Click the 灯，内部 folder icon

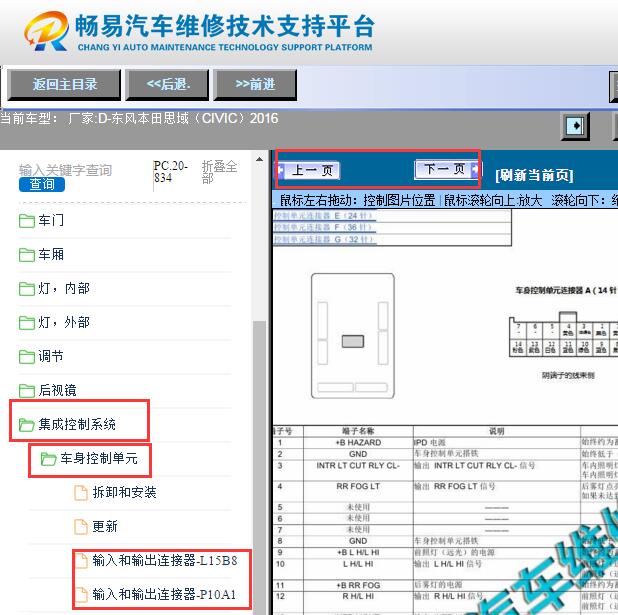coord(27,289)
